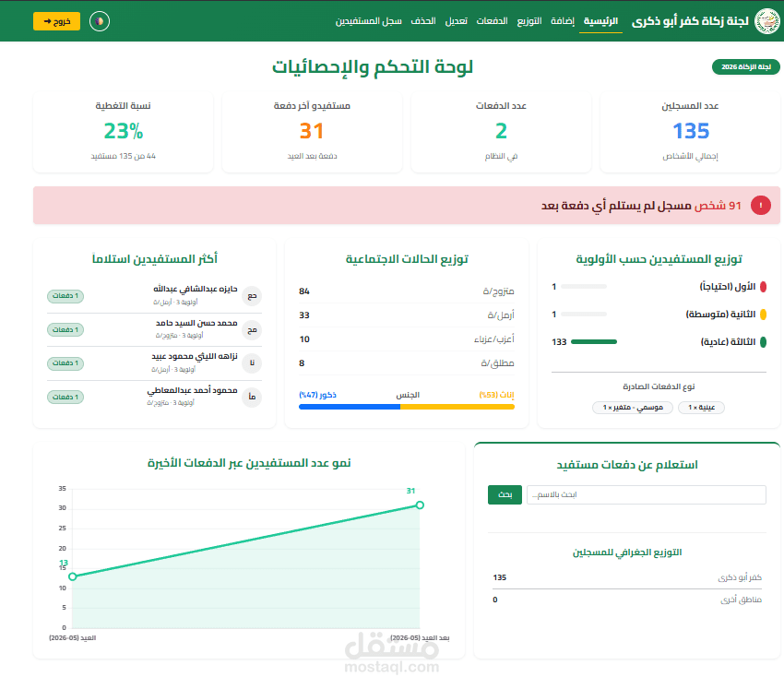Open the تعديل navigation tab

click(x=456, y=21)
